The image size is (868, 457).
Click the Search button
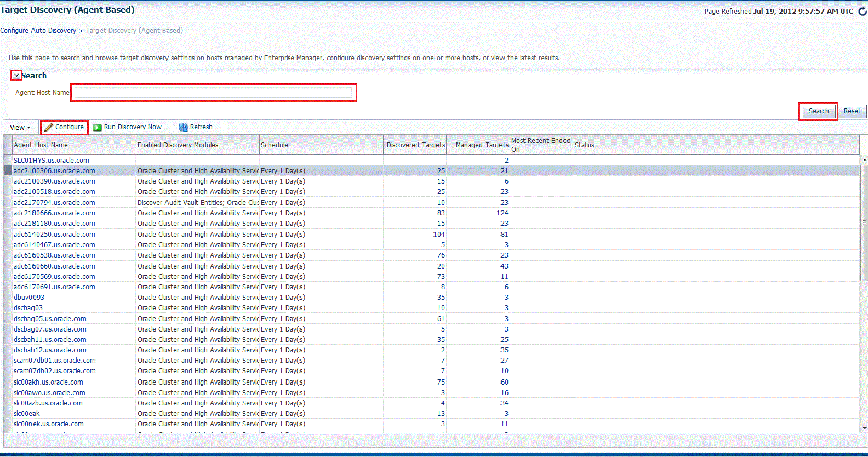pyautogui.click(x=819, y=111)
